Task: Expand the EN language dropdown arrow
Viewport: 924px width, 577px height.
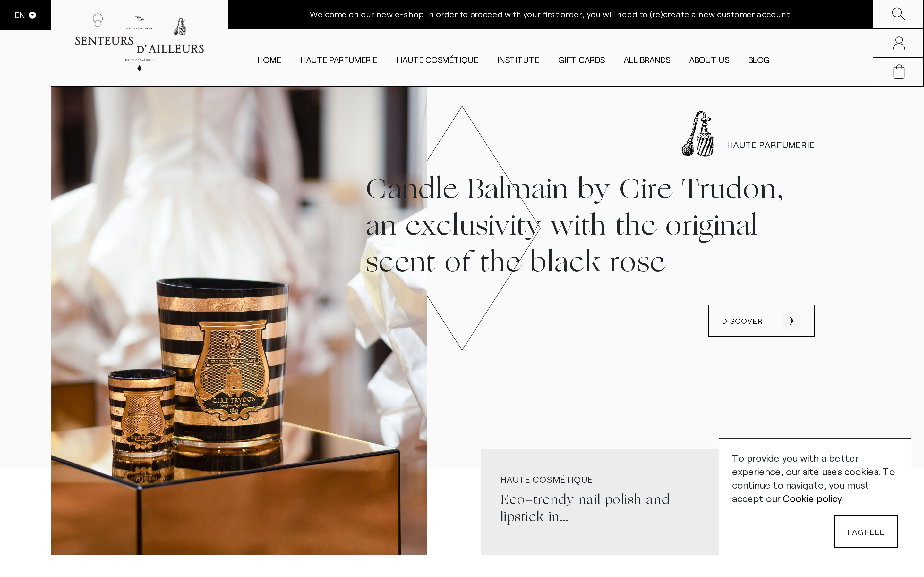Action: click(x=32, y=15)
